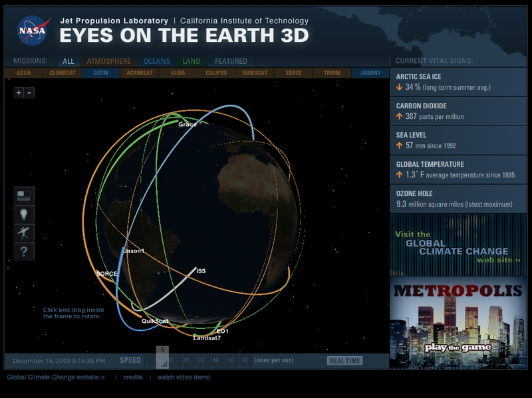Image resolution: width=532 pixels, height=398 pixels.
Task: Click the Landsat7 satellite label
Action: pyautogui.click(x=207, y=338)
